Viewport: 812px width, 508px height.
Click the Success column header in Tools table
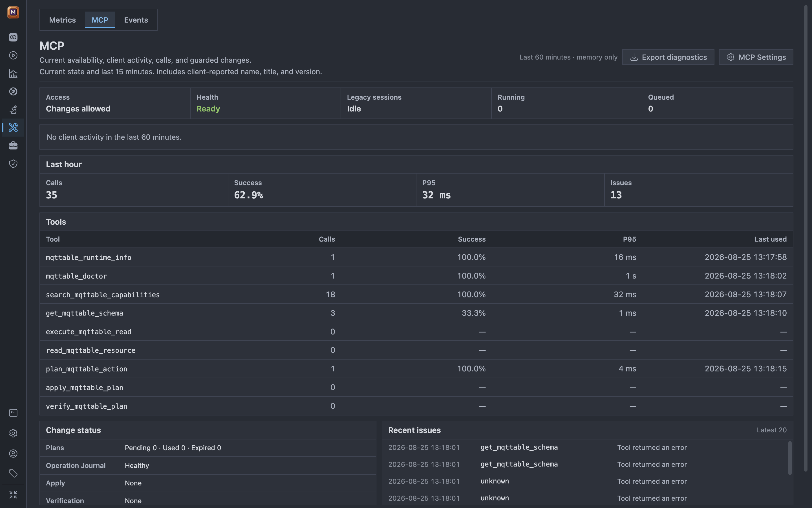(x=472, y=239)
